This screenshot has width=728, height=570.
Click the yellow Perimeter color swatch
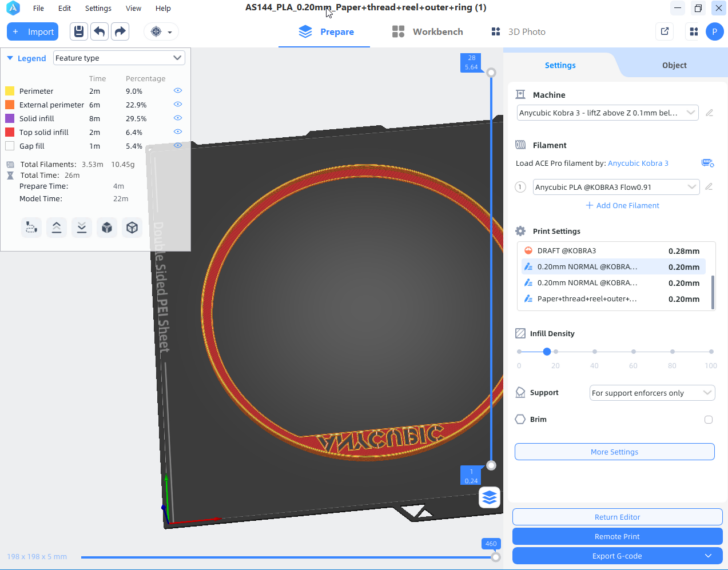coord(10,91)
